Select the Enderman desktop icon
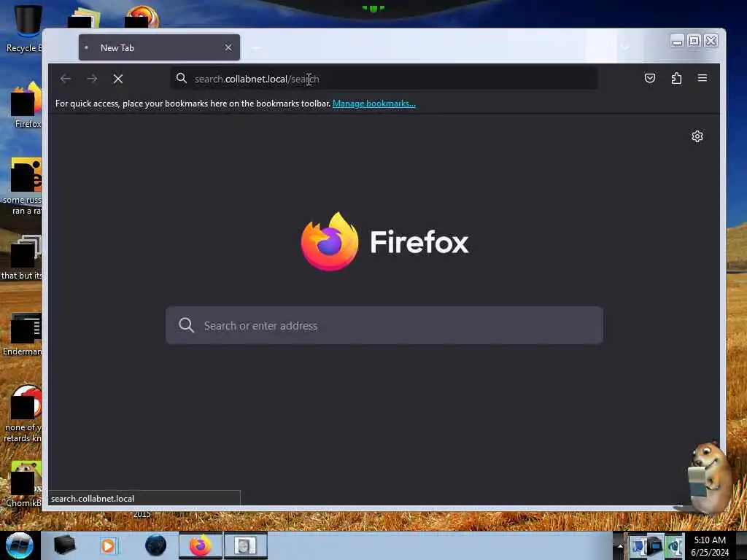 tap(24, 334)
